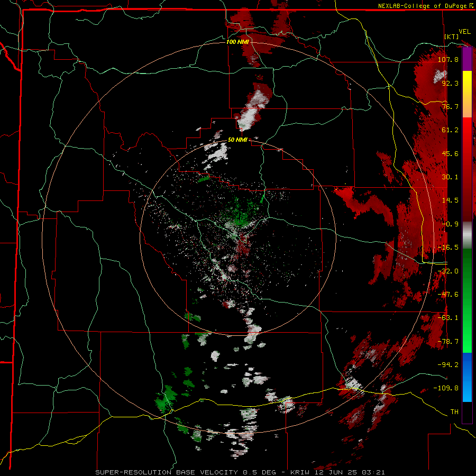
Task: Click the -0.9 value on velocity scale
Action: click(x=450, y=224)
